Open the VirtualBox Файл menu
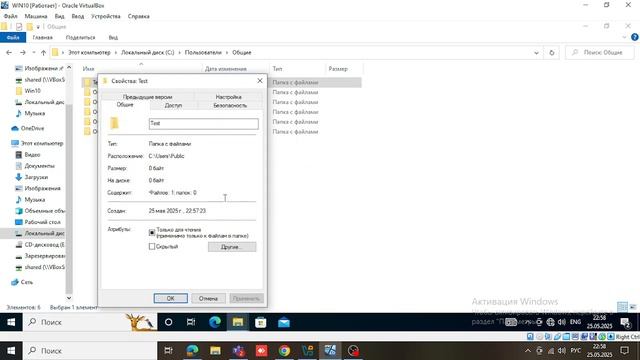The width and height of the screenshot is (640, 360). [11, 16]
